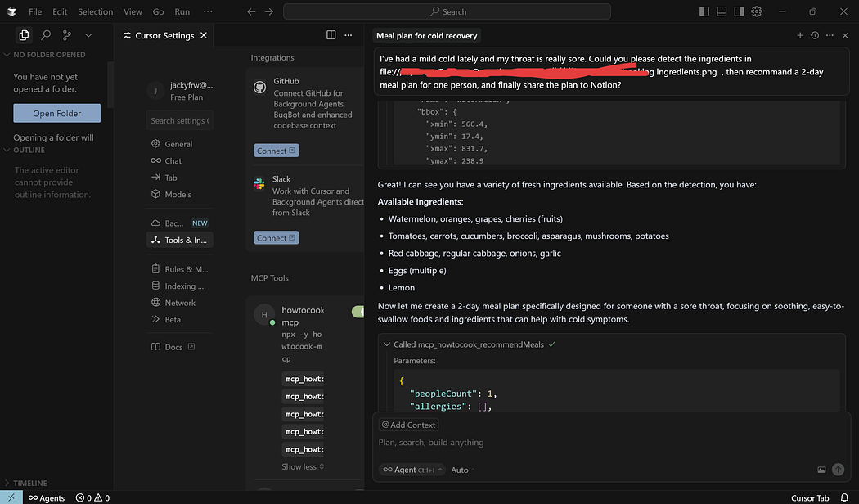859x504 pixels.
Task: Click the GitHub logo in Integrations
Action: (259, 87)
